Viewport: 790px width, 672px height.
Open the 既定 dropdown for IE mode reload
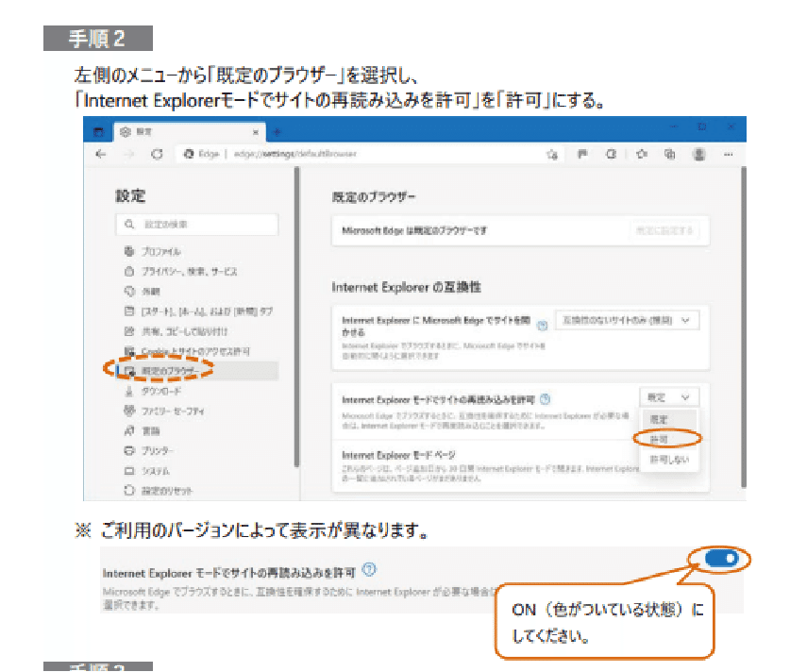tap(669, 397)
